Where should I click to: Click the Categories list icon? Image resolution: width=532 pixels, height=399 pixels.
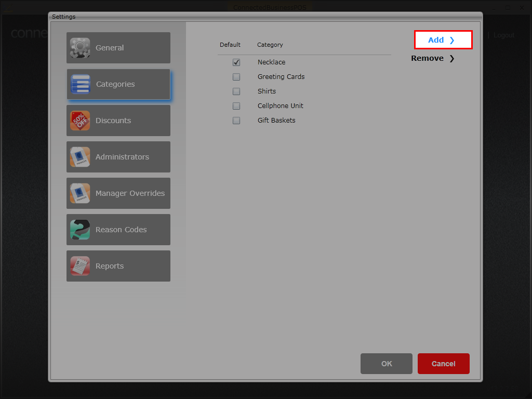coord(81,84)
